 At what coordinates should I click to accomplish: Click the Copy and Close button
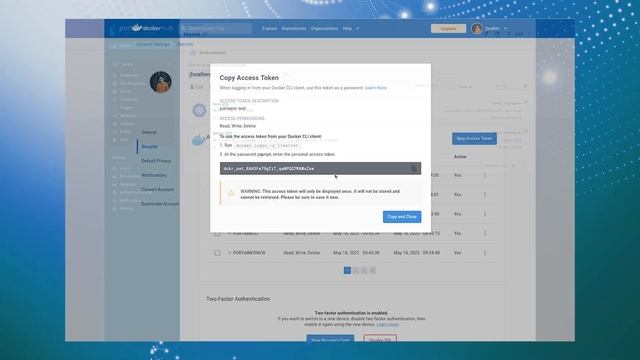point(402,217)
